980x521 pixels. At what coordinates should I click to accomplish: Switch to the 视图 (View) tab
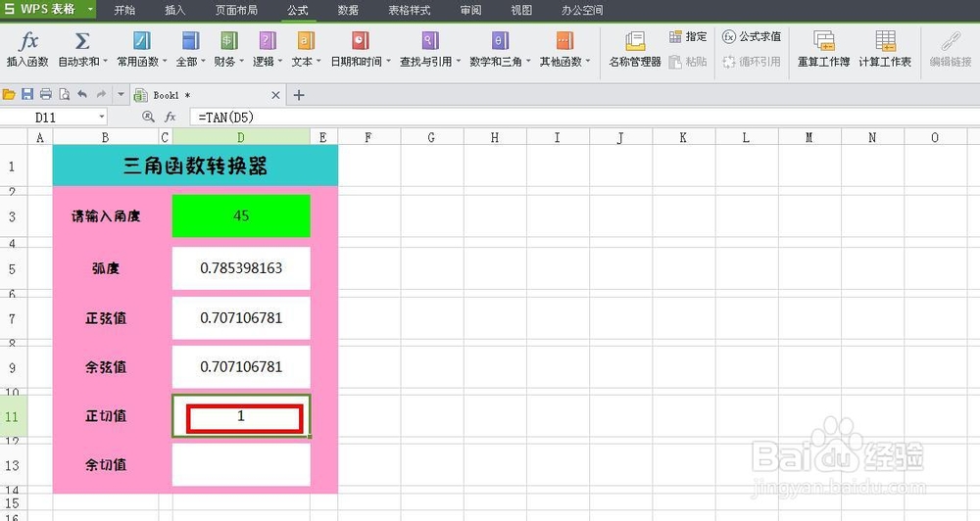tap(521, 10)
